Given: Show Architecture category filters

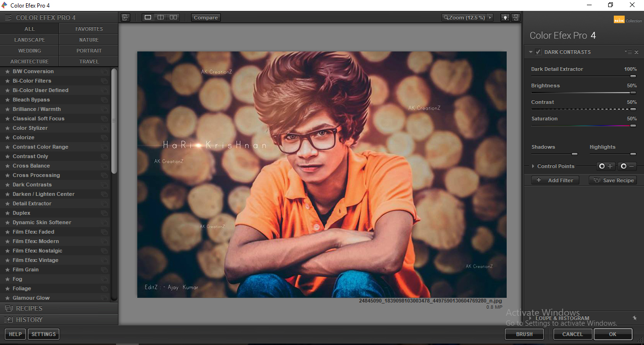Looking at the screenshot, I should pos(29,61).
